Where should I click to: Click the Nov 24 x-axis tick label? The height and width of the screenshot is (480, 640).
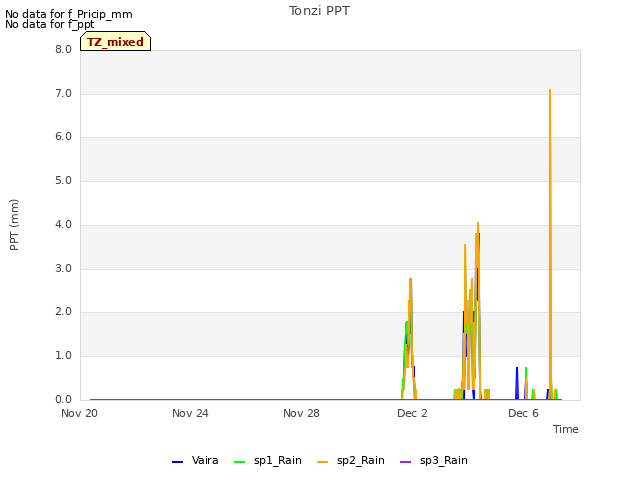pyautogui.click(x=190, y=413)
